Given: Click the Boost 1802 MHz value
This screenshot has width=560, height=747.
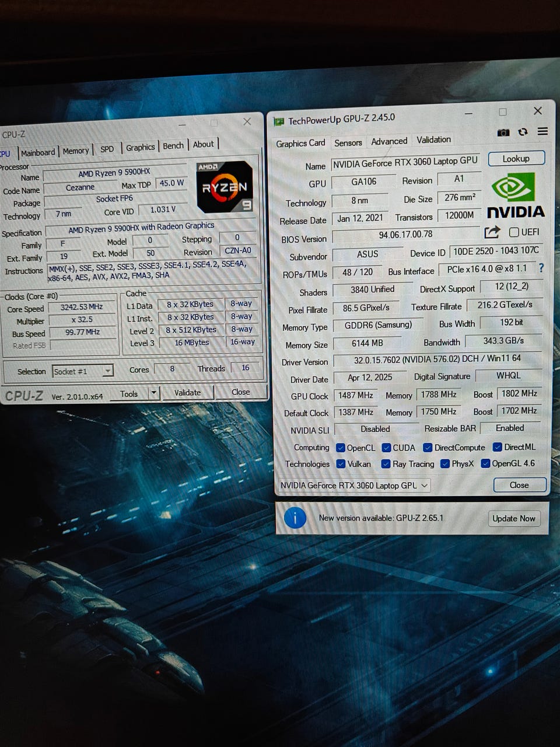Looking at the screenshot, I should click(519, 394).
